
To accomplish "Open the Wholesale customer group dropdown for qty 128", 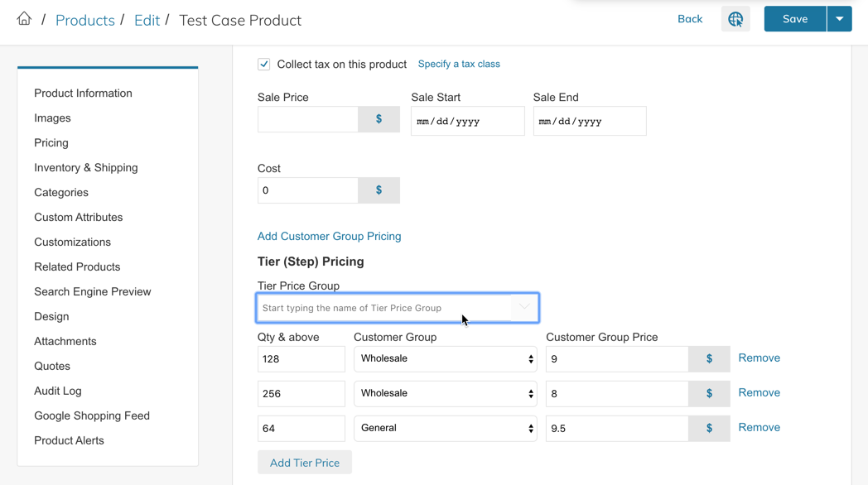I will [x=445, y=359].
